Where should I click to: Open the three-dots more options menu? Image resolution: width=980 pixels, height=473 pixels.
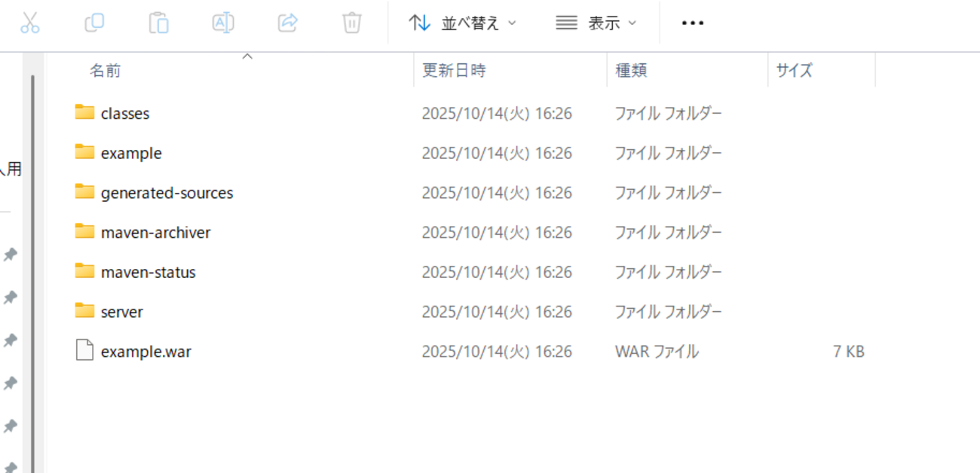[x=692, y=23]
